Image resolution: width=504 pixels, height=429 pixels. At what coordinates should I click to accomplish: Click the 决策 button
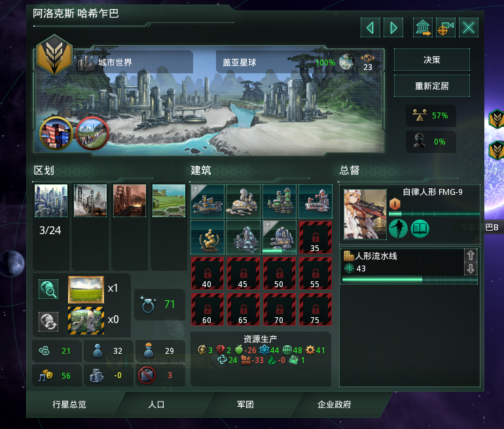click(432, 60)
